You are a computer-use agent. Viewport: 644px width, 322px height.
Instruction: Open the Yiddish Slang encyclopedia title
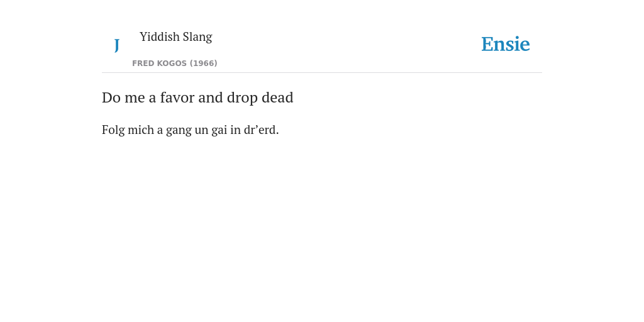pyautogui.click(x=176, y=37)
